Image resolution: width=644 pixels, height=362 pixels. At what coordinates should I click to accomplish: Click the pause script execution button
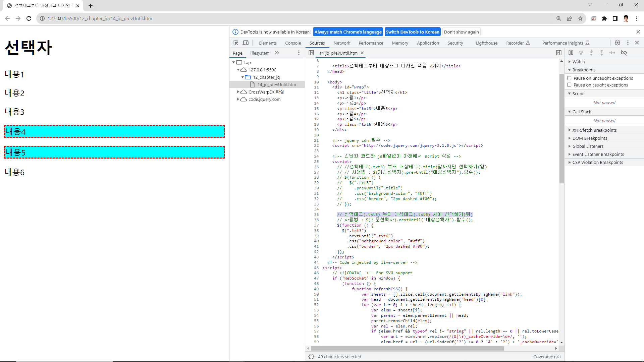point(571,53)
